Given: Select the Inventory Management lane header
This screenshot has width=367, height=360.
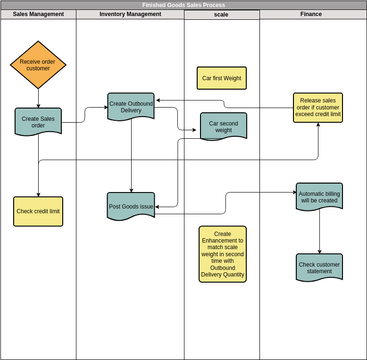Looking at the screenshot, I should 130,14.
